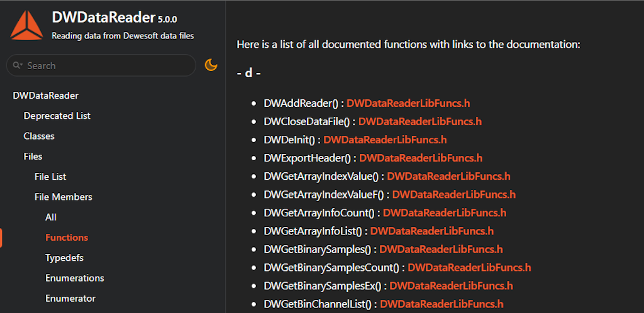The height and width of the screenshot is (313, 644).
Task: Click the DWGetArrayInfoCount() function name
Action: coord(319,213)
